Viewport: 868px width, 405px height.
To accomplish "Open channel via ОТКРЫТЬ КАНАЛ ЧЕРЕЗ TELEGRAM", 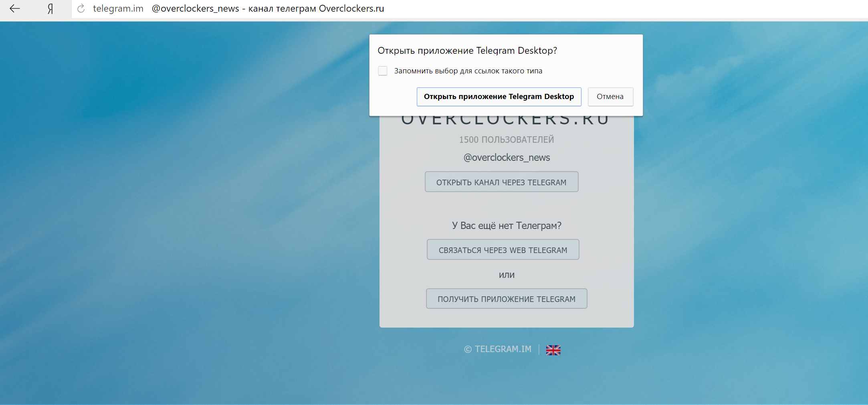I will click(501, 182).
